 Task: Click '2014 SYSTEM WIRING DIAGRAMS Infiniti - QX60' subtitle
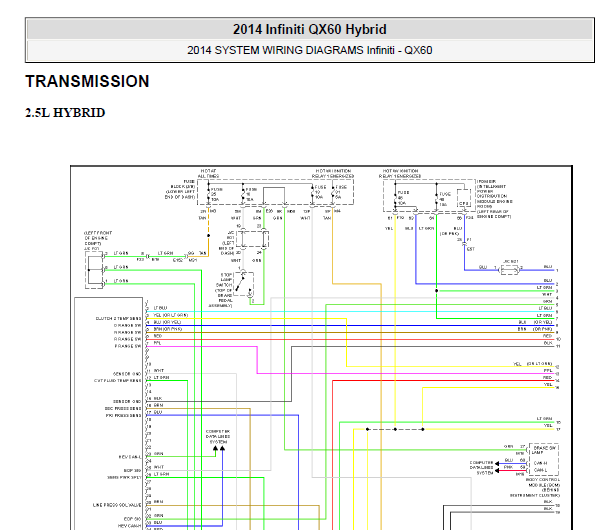click(309, 51)
